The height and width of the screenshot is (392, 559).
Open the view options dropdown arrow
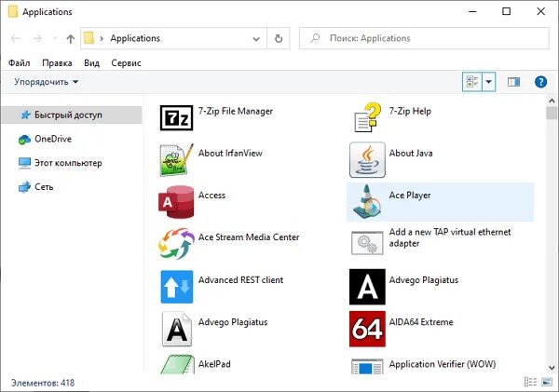(x=489, y=82)
